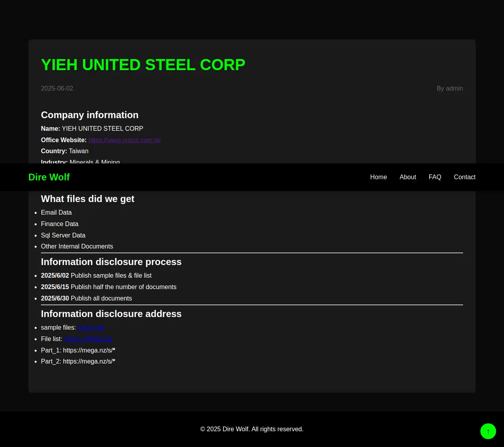Open the yusco.com.tw office website link

point(124,140)
